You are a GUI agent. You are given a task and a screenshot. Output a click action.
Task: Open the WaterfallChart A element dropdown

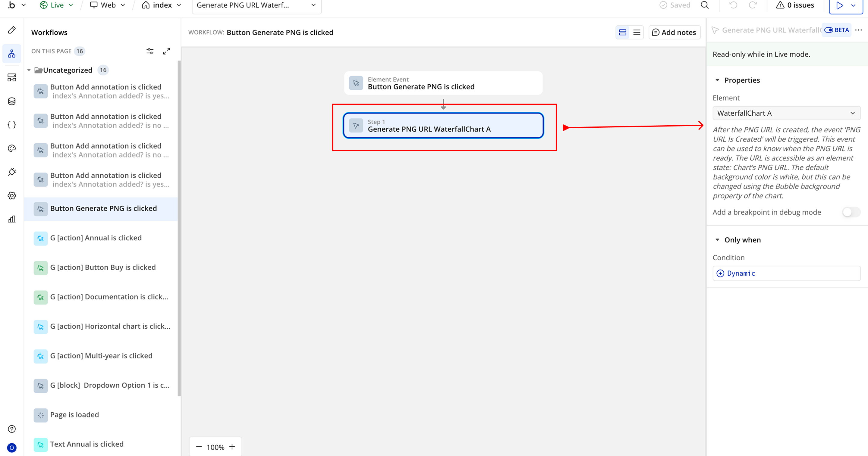click(x=786, y=113)
